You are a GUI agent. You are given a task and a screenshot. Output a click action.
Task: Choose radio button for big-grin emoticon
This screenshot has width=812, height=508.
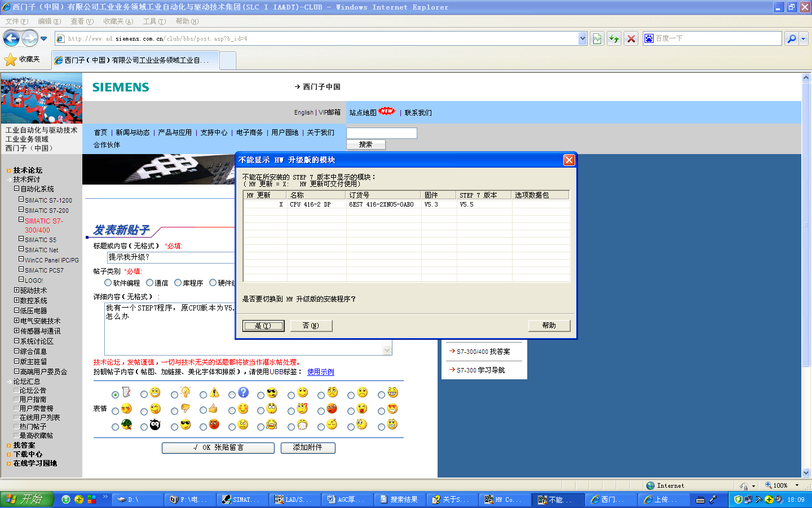tap(144, 395)
